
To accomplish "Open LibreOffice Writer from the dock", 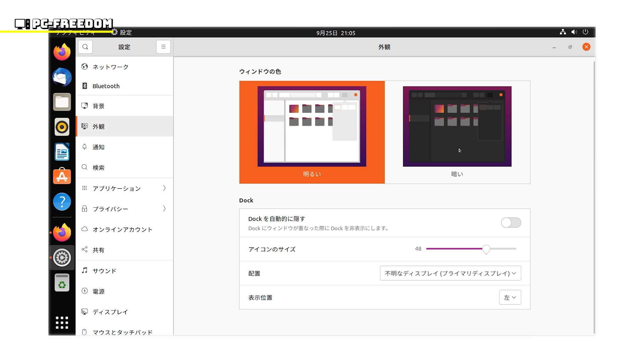I will coord(62,152).
